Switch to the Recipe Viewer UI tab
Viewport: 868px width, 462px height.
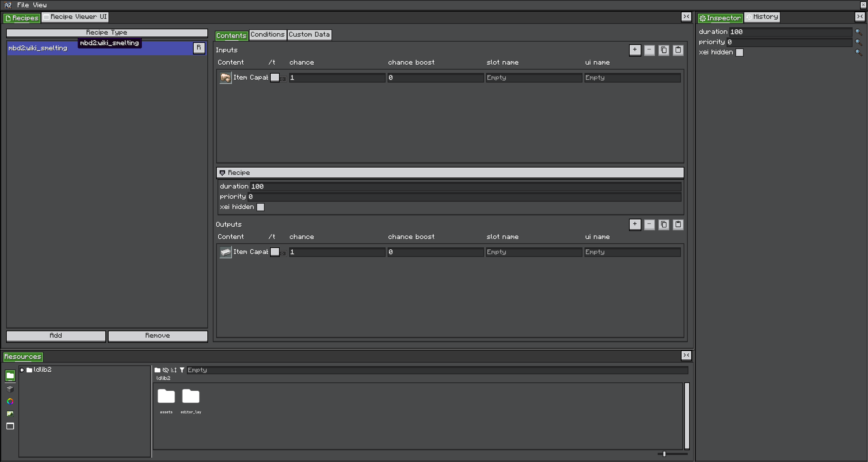coord(75,17)
